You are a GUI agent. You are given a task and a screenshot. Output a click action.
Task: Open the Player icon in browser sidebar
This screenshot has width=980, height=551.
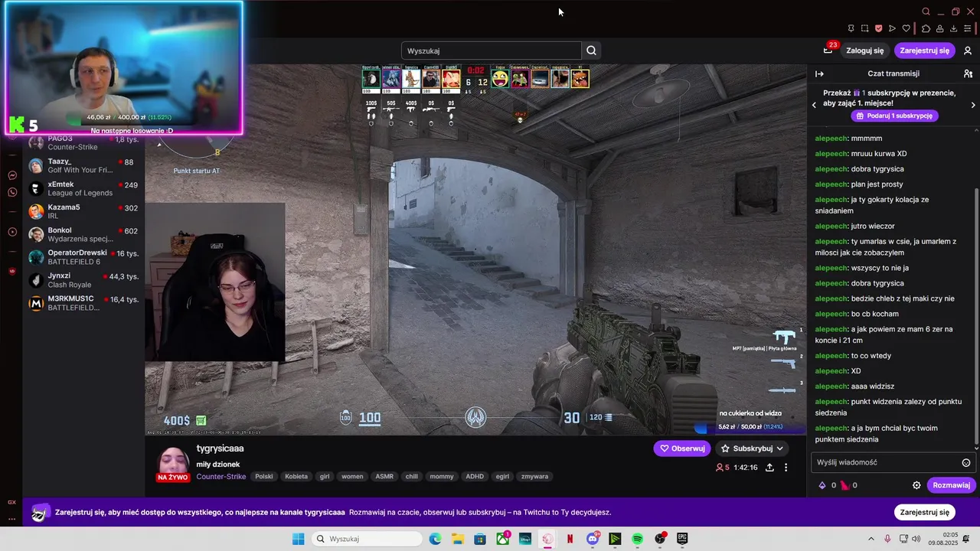12,232
